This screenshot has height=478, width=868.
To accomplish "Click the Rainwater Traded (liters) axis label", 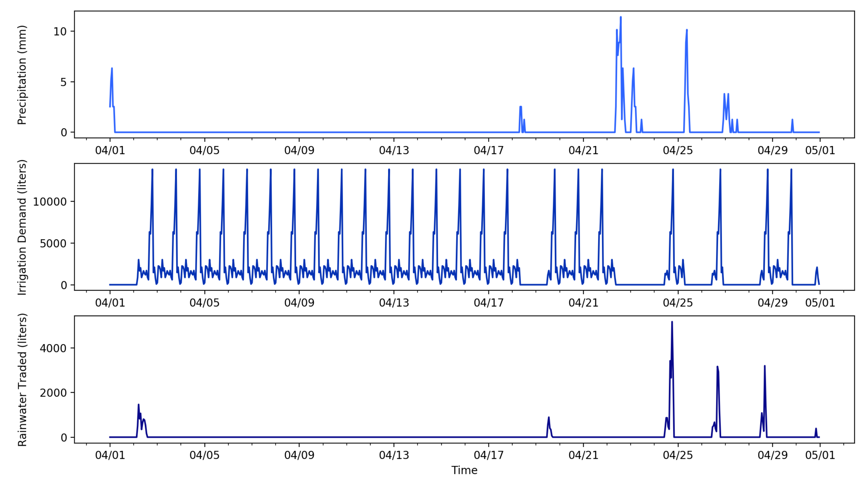I will [22, 380].
